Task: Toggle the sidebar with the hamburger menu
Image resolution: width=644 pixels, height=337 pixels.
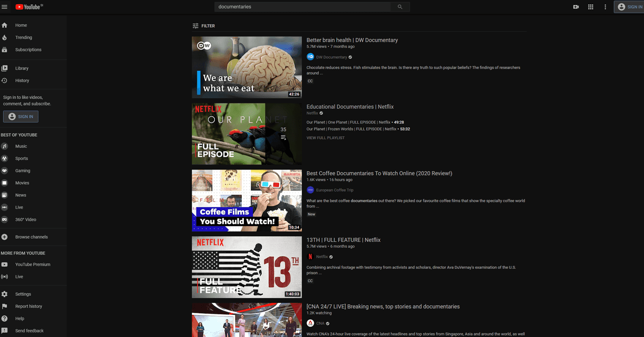Action: 5,7
